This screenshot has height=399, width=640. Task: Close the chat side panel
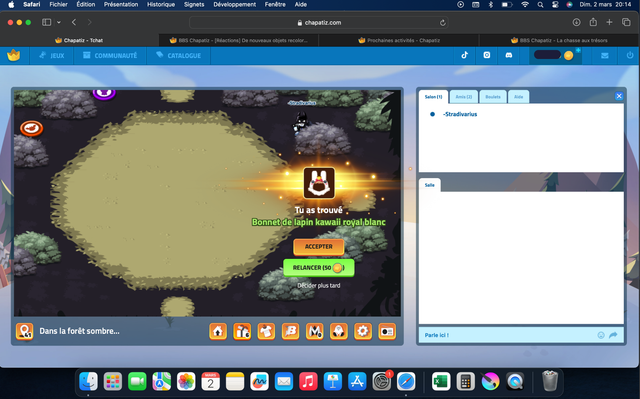pyautogui.click(x=619, y=96)
